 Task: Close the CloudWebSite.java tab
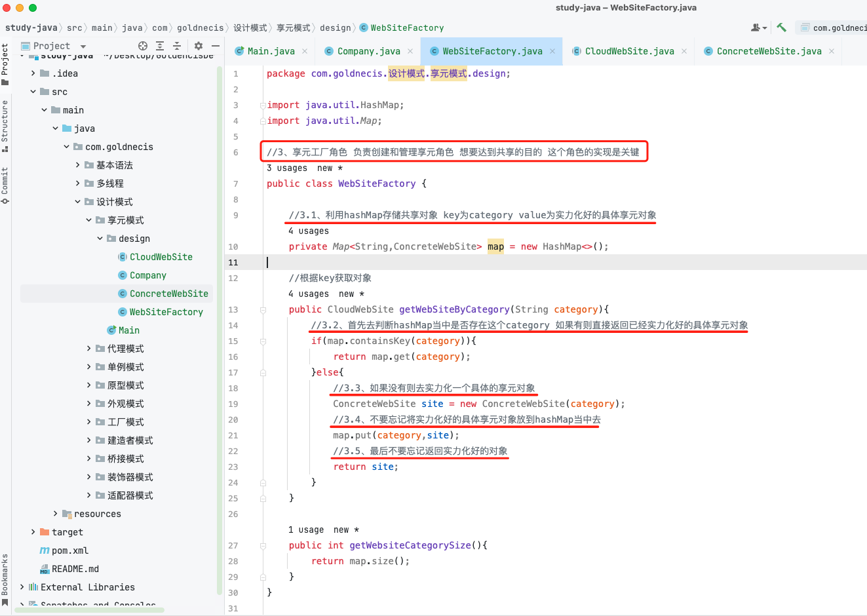(684, 51)
